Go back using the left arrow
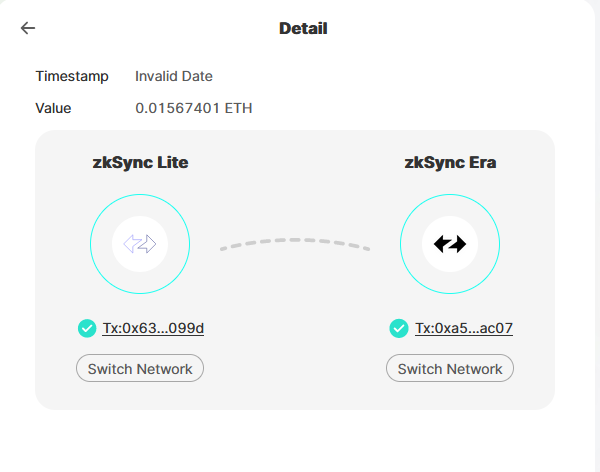The image size is (600, 472). (x=28, y=28)
